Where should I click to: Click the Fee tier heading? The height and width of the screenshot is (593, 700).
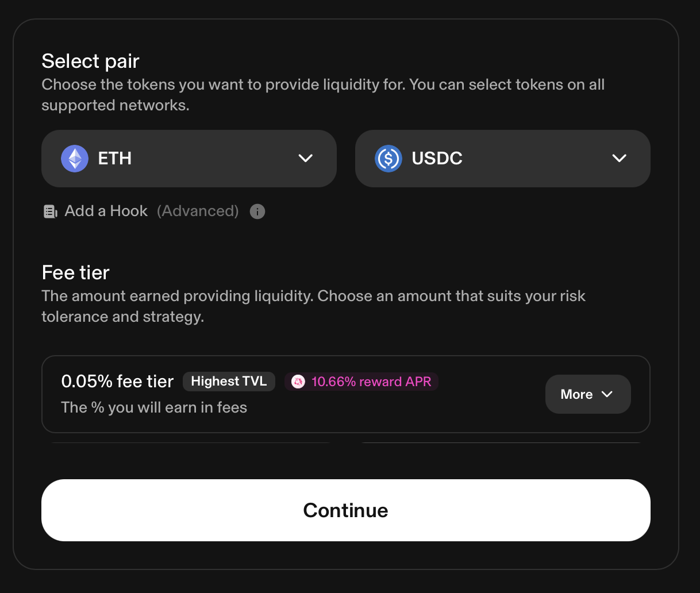[76, 272]
